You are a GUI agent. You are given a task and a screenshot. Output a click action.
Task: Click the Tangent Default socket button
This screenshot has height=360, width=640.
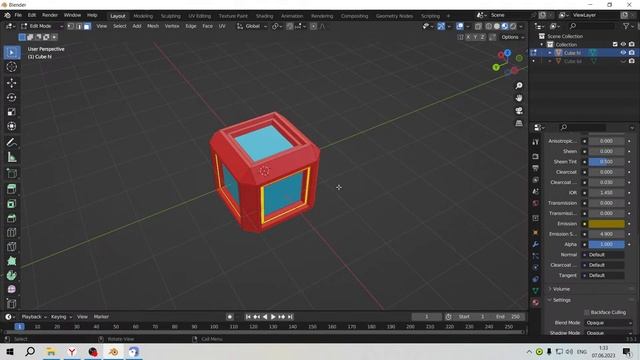(x=603, y=276)
